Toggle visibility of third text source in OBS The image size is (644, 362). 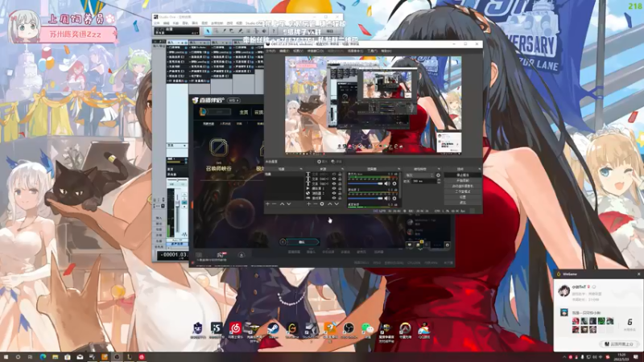pos(334,183)
